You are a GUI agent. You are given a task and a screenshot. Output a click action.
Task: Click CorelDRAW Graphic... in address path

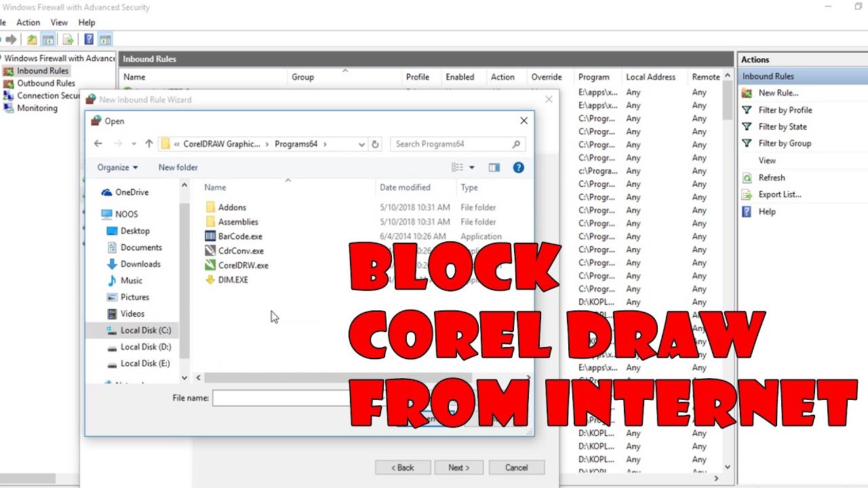click(x=222, y=144)
